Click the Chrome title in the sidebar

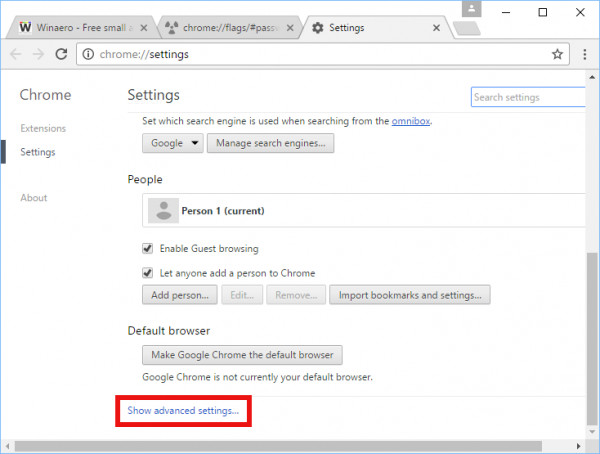click(x=45, y=95)
